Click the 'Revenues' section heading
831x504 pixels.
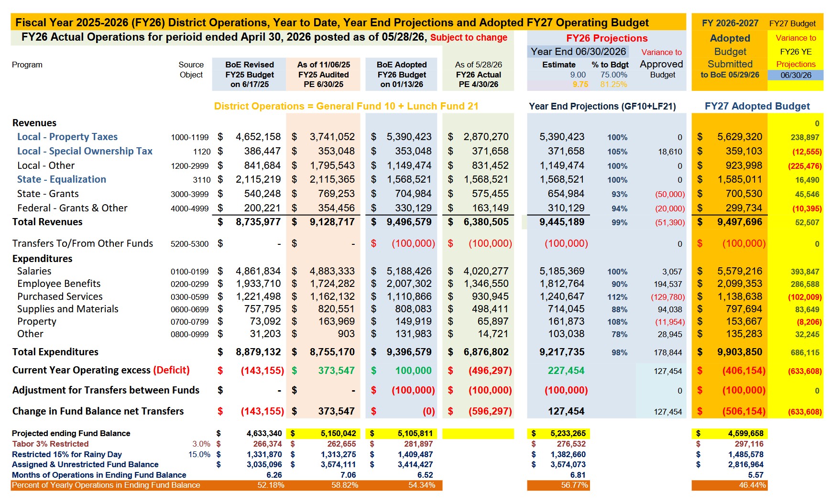pos(34,123)
